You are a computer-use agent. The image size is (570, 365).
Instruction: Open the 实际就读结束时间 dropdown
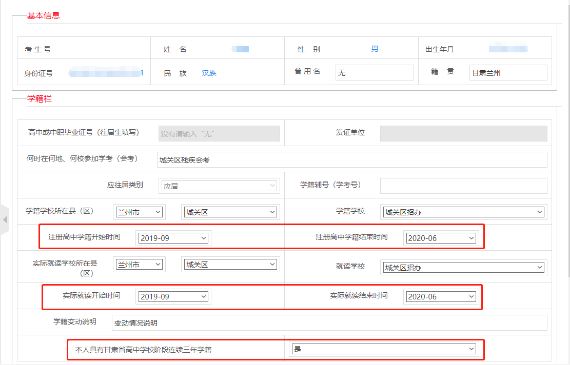click(441, 297)
